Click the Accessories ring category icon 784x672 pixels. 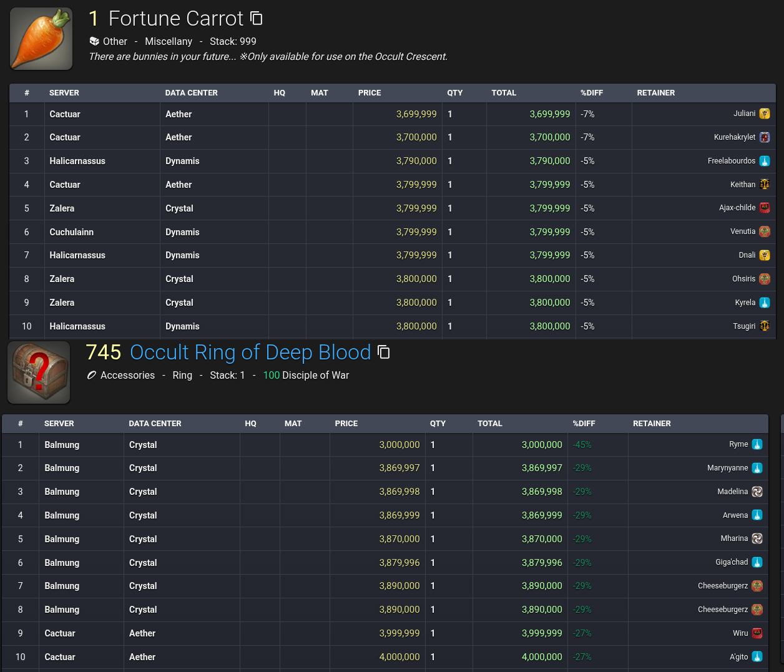(92, 375)
